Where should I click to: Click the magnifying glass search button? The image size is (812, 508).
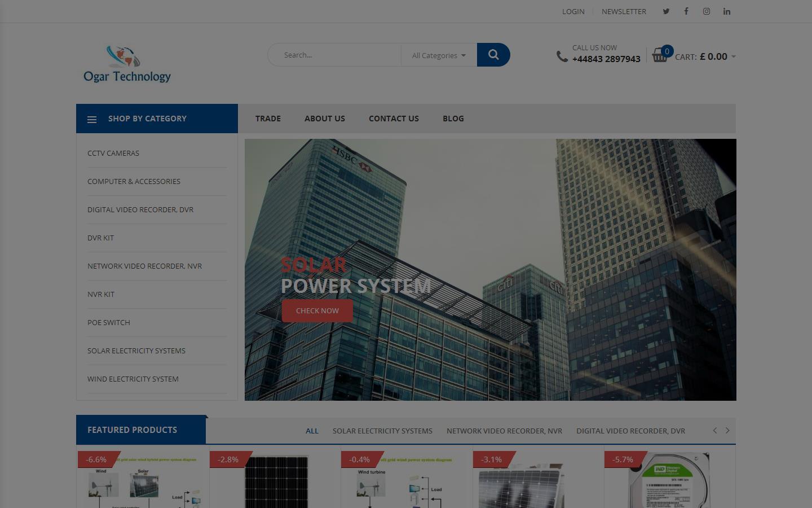point(493,55)
